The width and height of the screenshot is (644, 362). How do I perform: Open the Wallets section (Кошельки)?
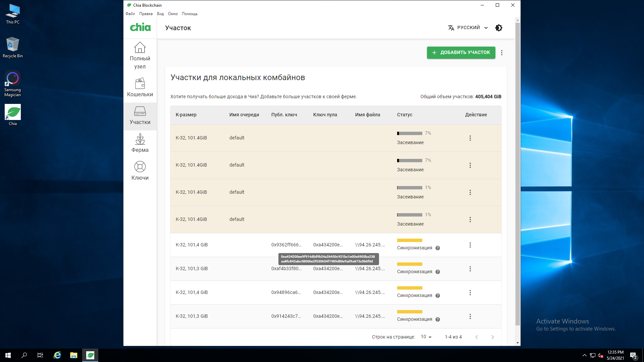140,87
